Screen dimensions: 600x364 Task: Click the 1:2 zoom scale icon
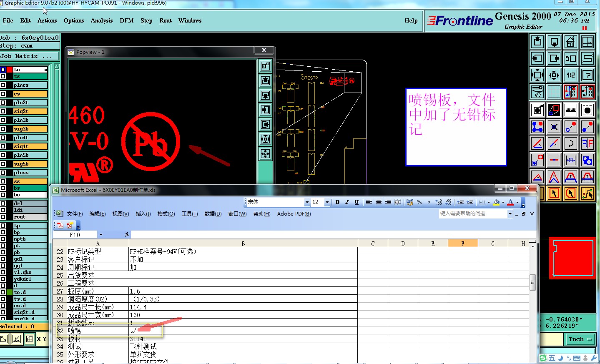coord(571,75)
